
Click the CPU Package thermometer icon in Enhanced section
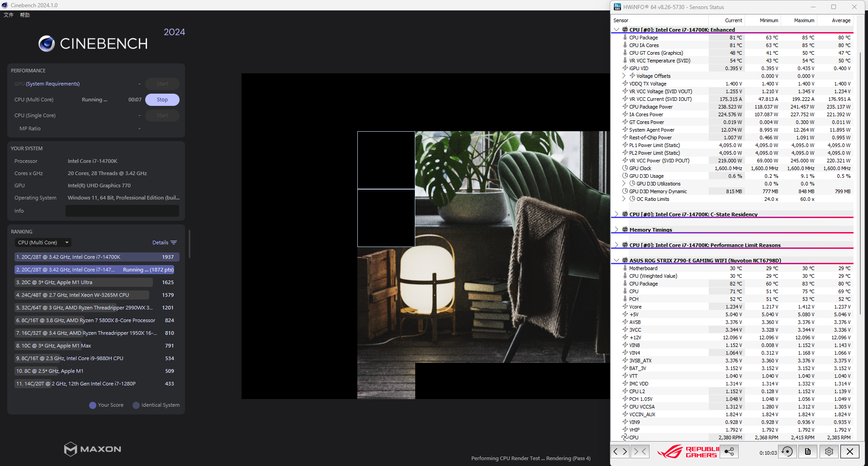point(625,38)
